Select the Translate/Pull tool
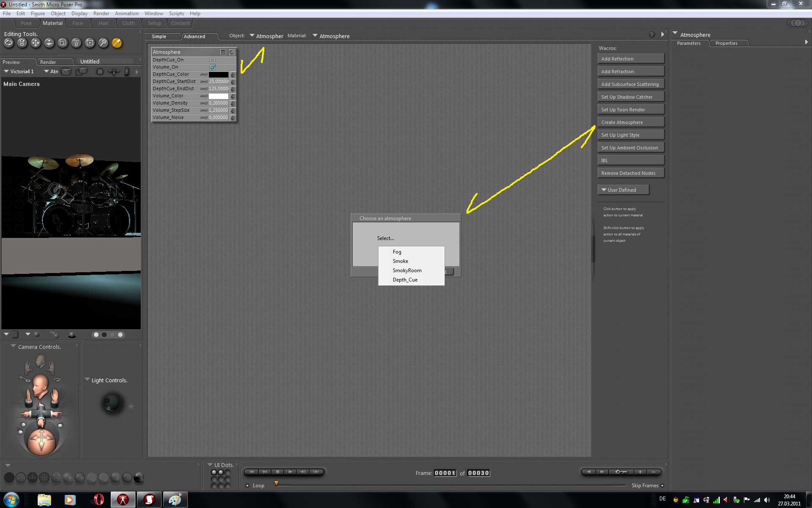 [36, 43]
